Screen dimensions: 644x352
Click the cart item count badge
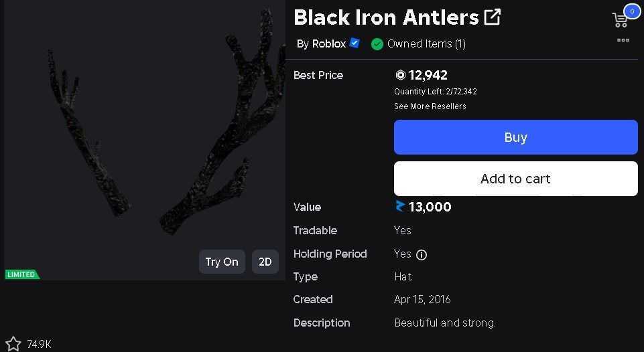point(632,11)
